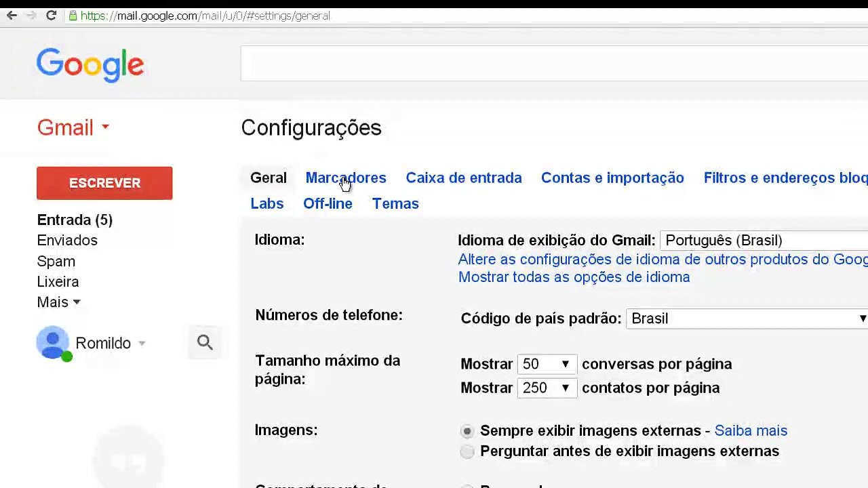
Task: Open the Temas settings tab
Action: point(395,203)
